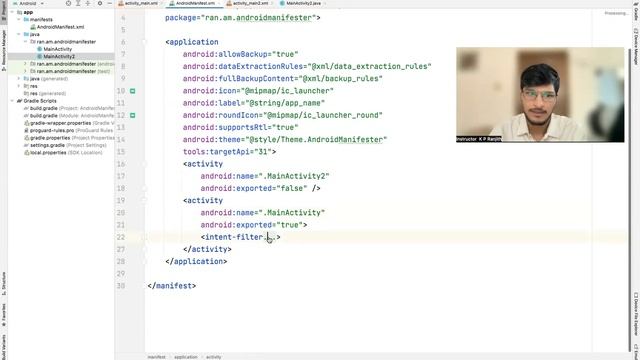
Task: Click the closing </manifest> tag
Action: tap(172, 286)
